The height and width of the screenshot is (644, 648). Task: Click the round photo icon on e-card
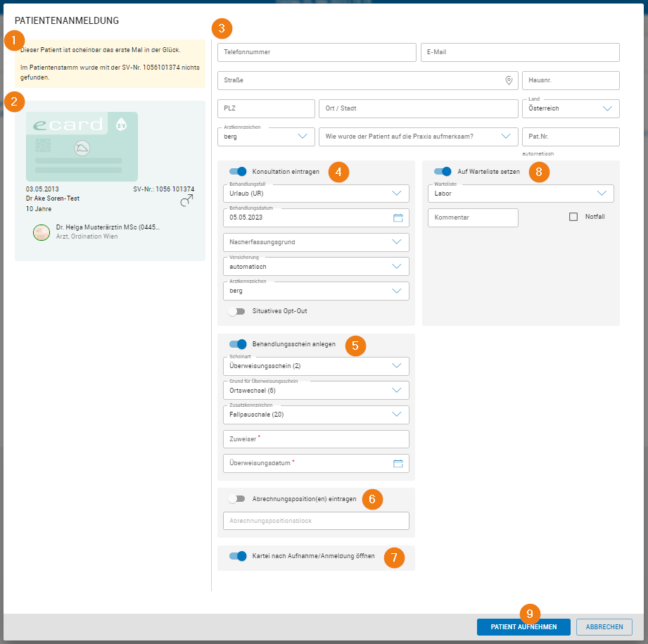[x=82, y=148]
